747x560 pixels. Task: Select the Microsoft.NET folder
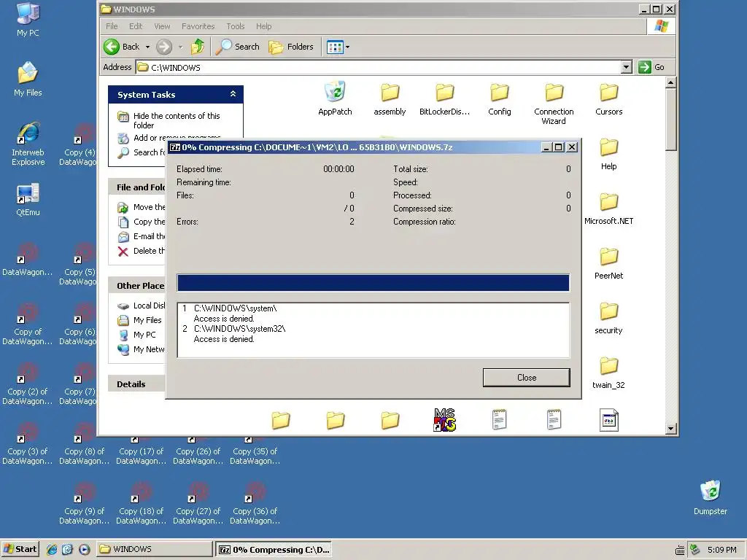(x=609, y=208)
